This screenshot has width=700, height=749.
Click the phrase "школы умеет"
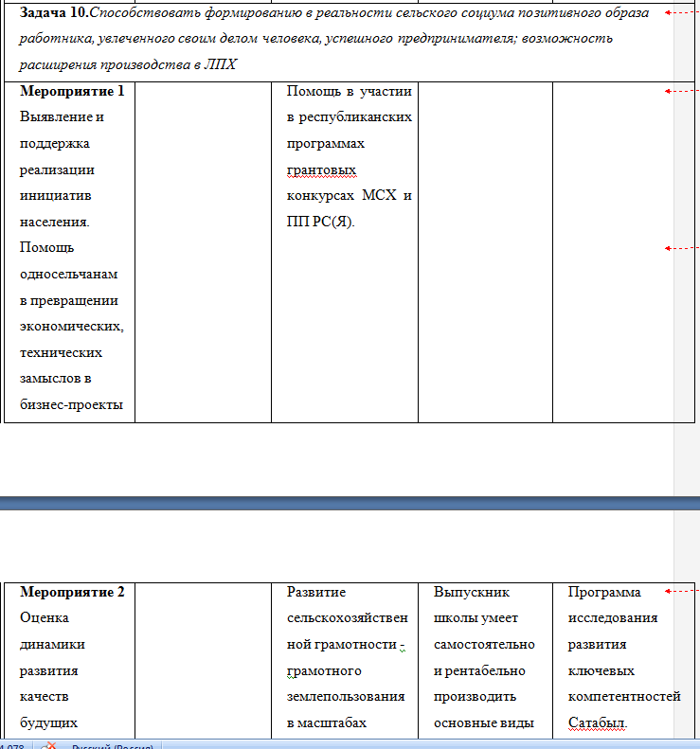[476, 618]
